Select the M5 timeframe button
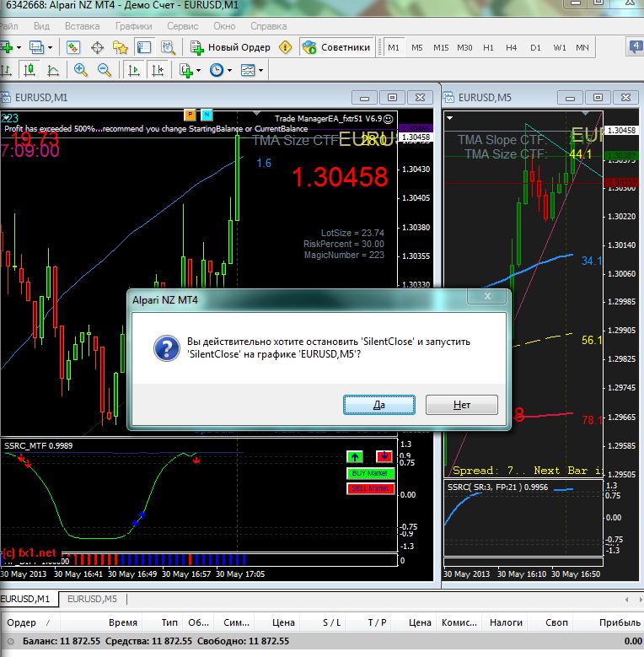 417,47
